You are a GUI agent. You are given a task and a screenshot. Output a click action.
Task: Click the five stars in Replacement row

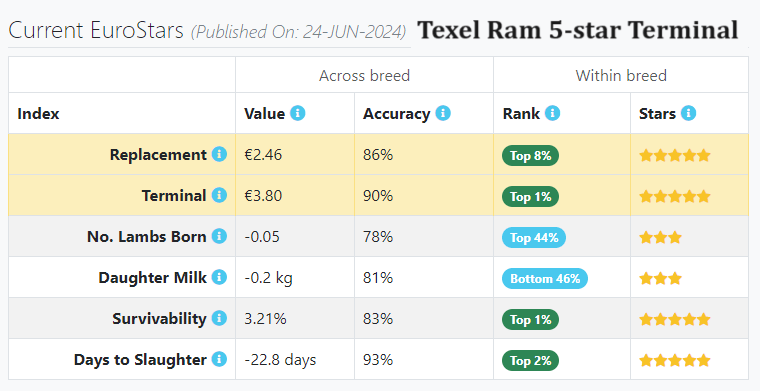[675, 156]
